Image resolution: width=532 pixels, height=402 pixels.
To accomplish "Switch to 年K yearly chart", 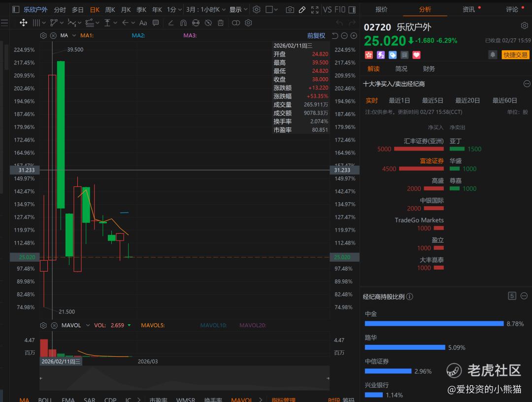I will 157,9.
